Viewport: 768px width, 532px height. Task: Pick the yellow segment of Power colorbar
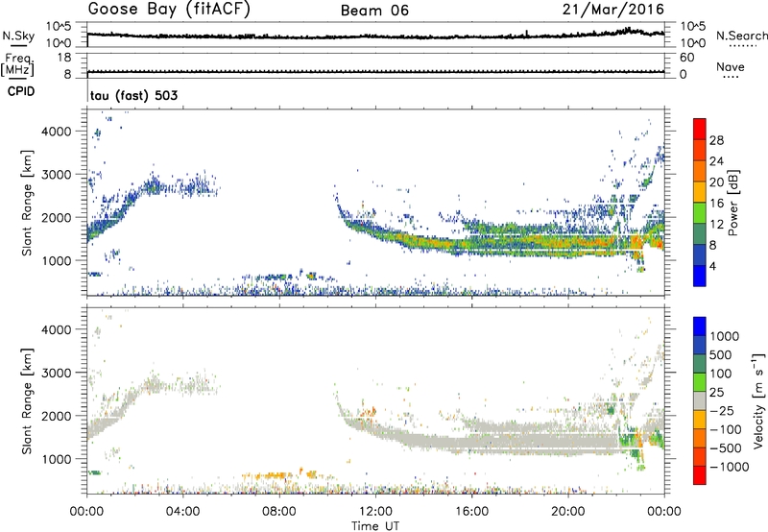pyautogui.click(x=700, y=192)
